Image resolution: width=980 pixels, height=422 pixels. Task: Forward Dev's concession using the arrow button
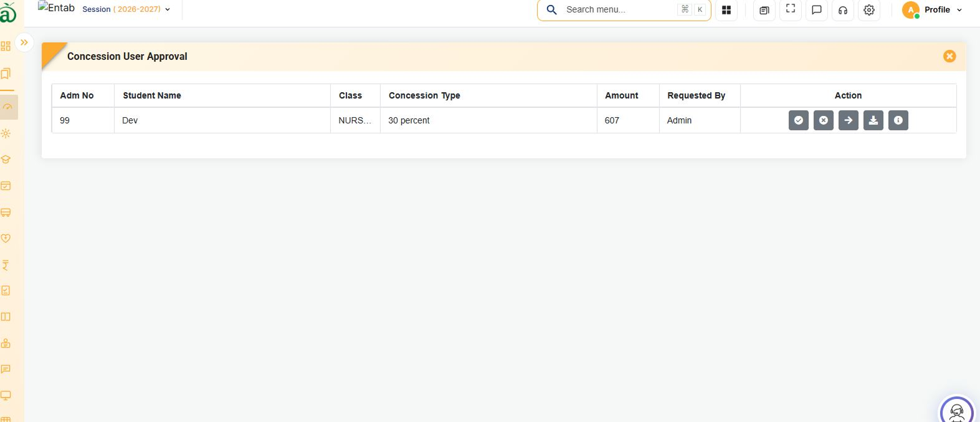tap(848, 120)
